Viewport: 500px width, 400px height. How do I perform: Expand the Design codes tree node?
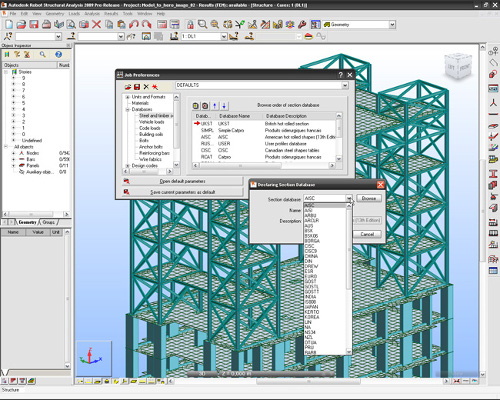point(127,166)
